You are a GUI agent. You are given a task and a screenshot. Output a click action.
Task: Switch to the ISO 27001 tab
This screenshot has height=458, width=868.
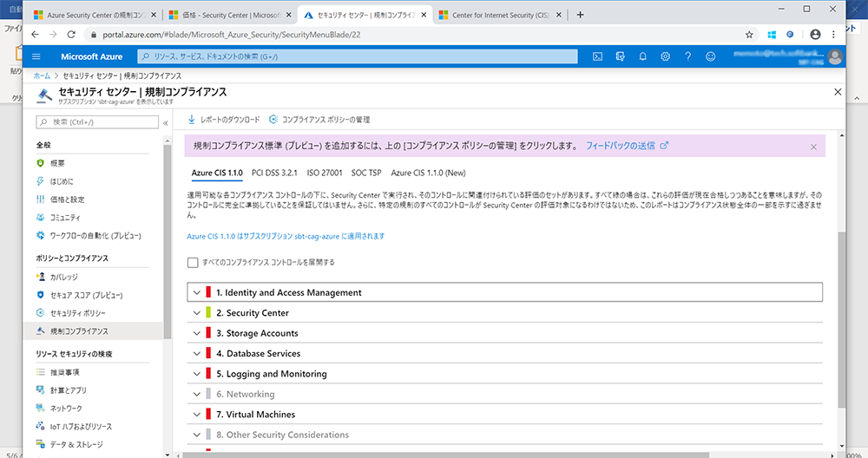pyautogui.click(x=325, y=173)
